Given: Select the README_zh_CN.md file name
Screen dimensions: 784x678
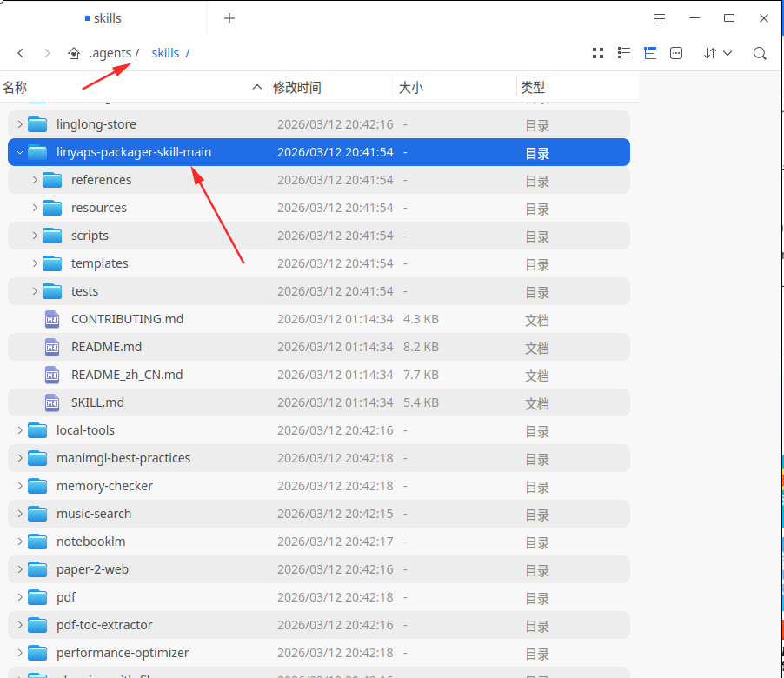Looking at the screenshot, I should pyautogui.click(x=127, y=375).
